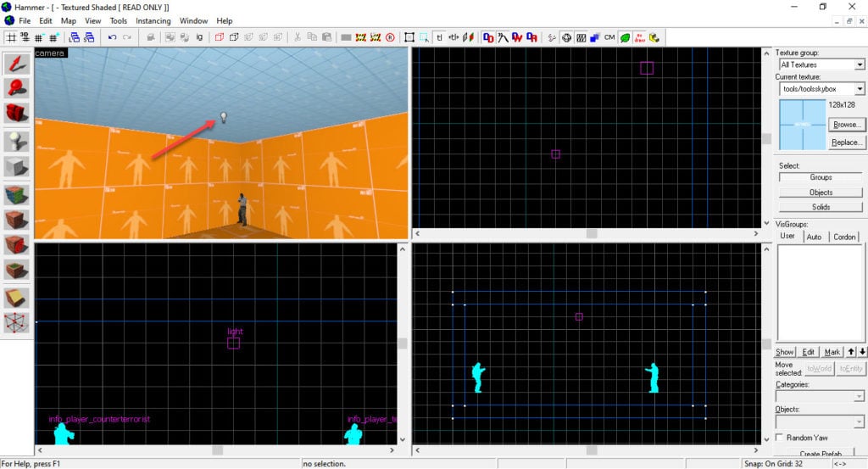The image size is (868, 469).
Task: Open the Edit menu
Action: pyautogui.click(x=46, y=20)
